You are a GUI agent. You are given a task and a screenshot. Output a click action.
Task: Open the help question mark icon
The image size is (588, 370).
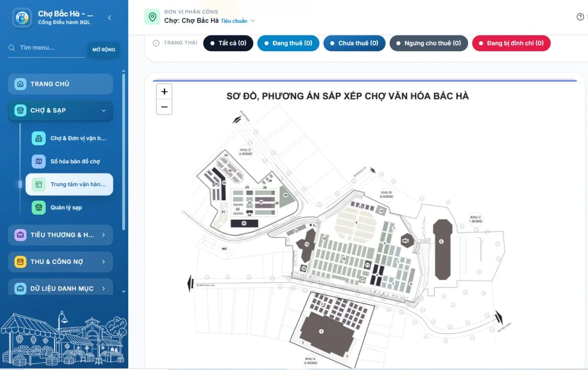[580, 17]
